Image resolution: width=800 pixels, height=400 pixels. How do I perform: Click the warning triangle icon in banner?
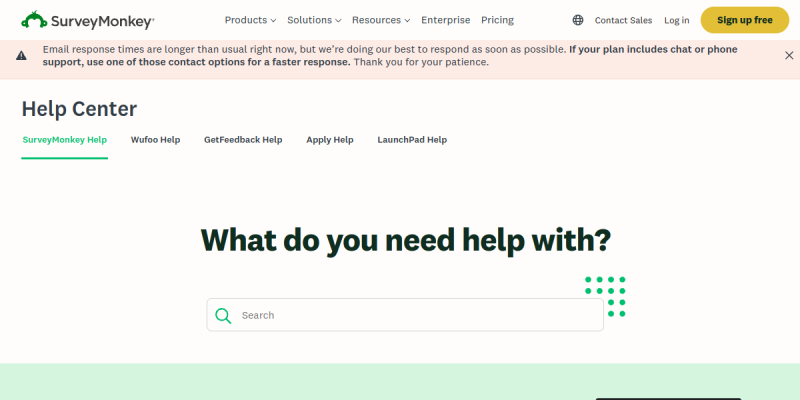click(x=21, y=56)
